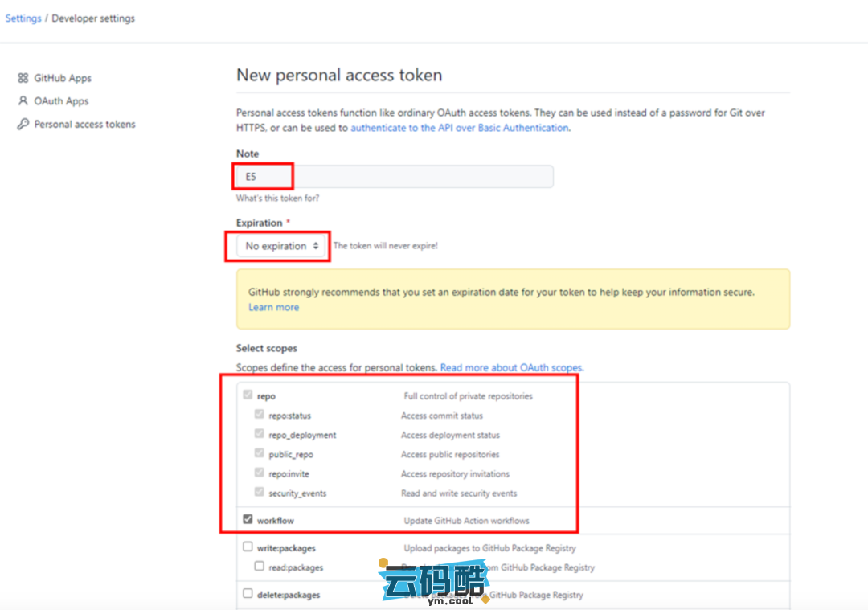Screen dimensions: 868x610
Task: Click the OAuth Apps person icon
Action: point(23,101)
